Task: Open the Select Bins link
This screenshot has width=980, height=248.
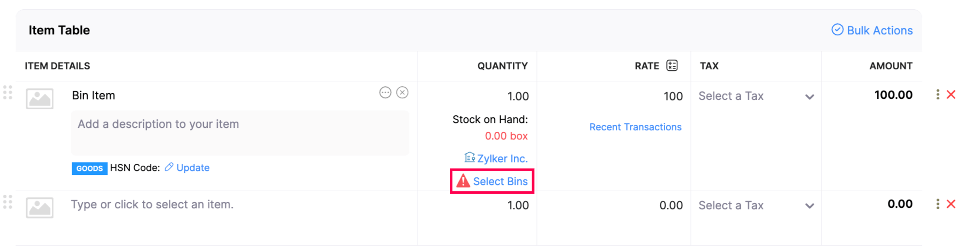Action: (x=500, y=181)
